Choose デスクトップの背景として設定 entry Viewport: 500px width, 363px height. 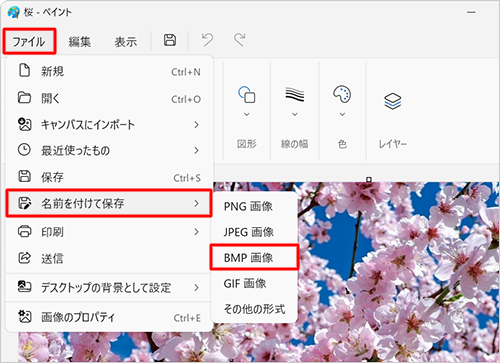pyautogui.click(x=110, y=287)
